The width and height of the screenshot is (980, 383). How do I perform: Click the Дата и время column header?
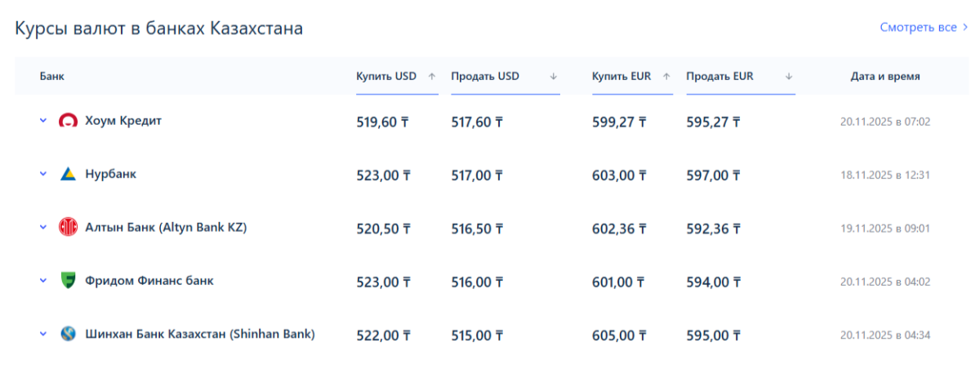[x=885, y=77]
